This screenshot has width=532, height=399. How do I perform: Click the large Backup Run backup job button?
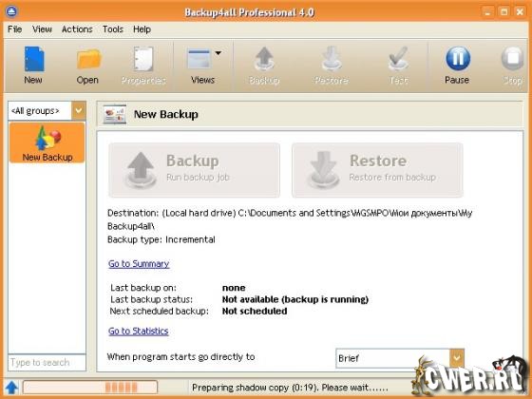[x=194, y=170]
